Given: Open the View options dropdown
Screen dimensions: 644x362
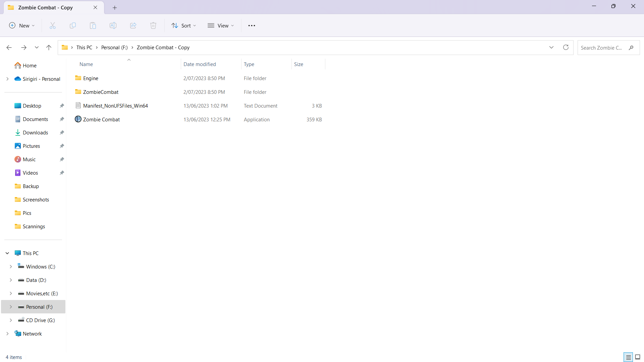Looking at the screenshot, I should pyautogui.click(x=220, y=25).
